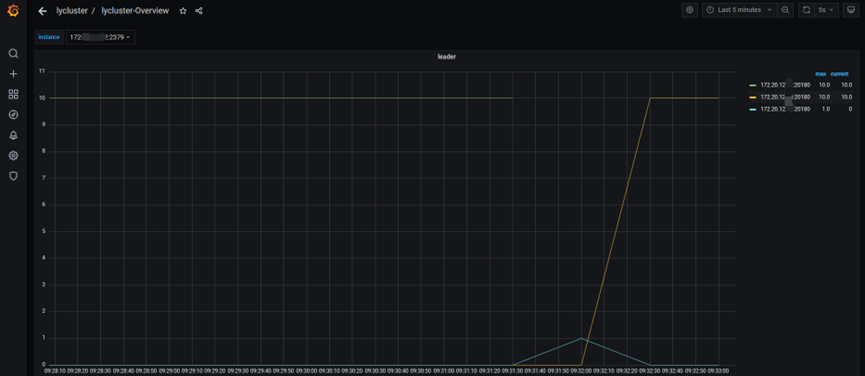Zoom out the time range
This screenshot has width=865, height=376.
785,10
